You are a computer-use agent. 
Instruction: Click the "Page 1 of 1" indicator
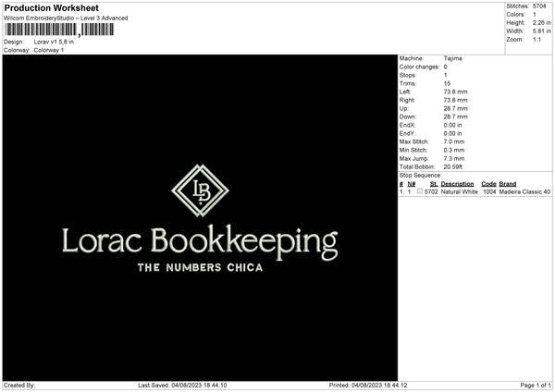(536, 386)
